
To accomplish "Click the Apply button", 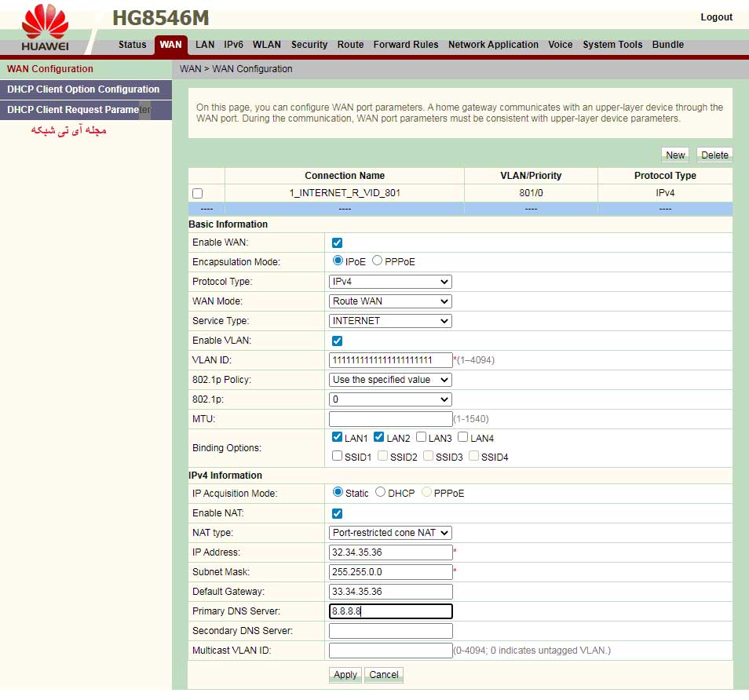I will click(x=345, y=675).
